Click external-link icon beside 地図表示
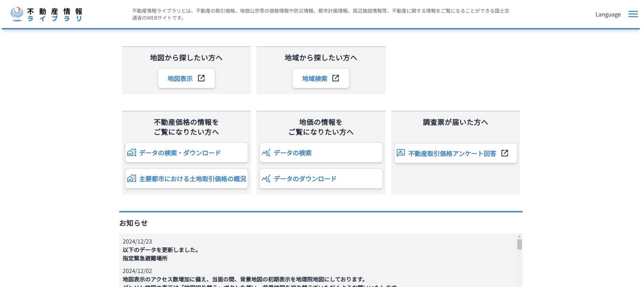 click(x=201, y=78)
